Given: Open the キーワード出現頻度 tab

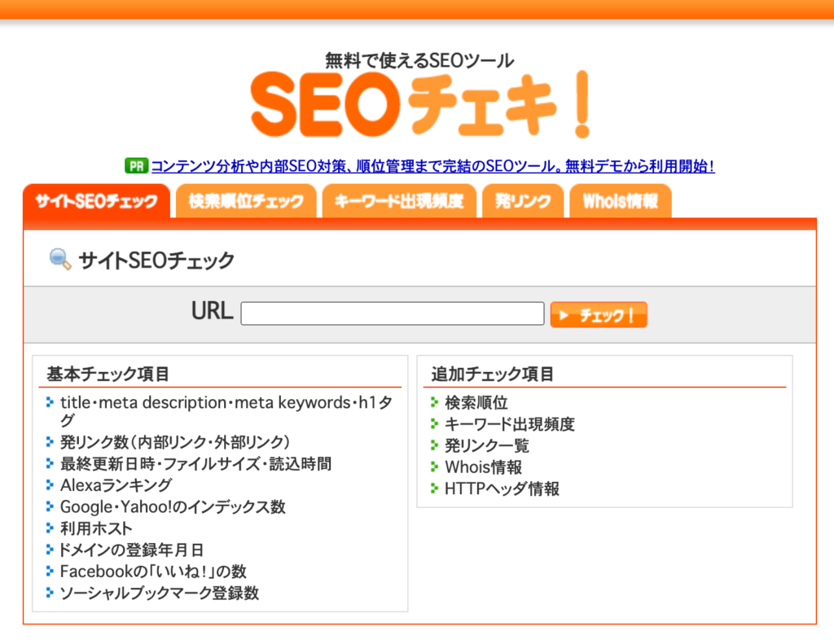Looking at the screenshot, I should (399, 201).
